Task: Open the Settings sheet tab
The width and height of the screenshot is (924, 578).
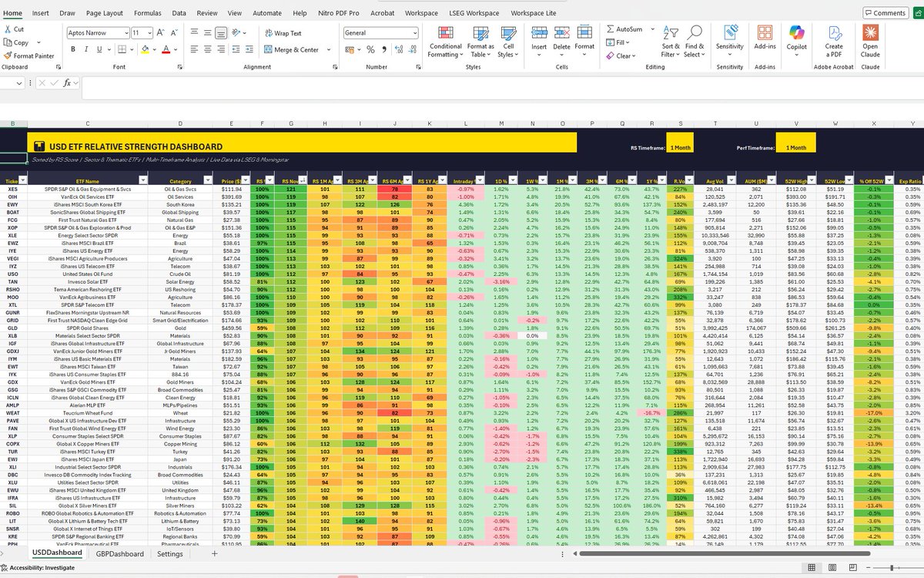Action: pos(169,553)
